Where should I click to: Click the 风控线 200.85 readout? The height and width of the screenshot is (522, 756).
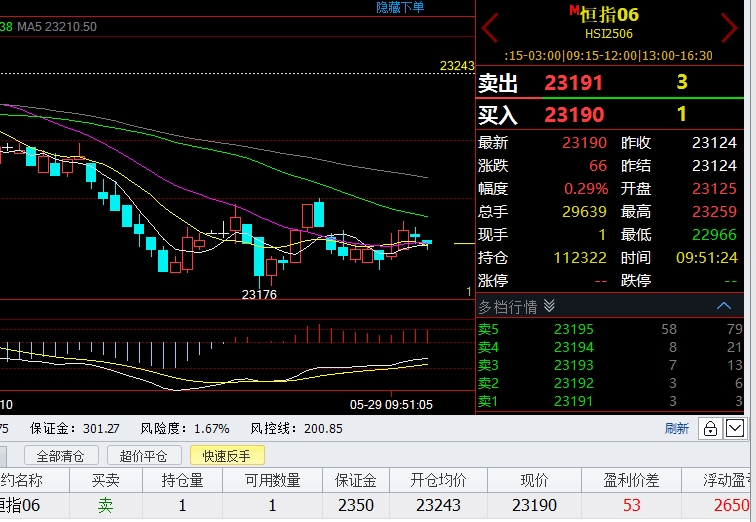tap(297, 428)
